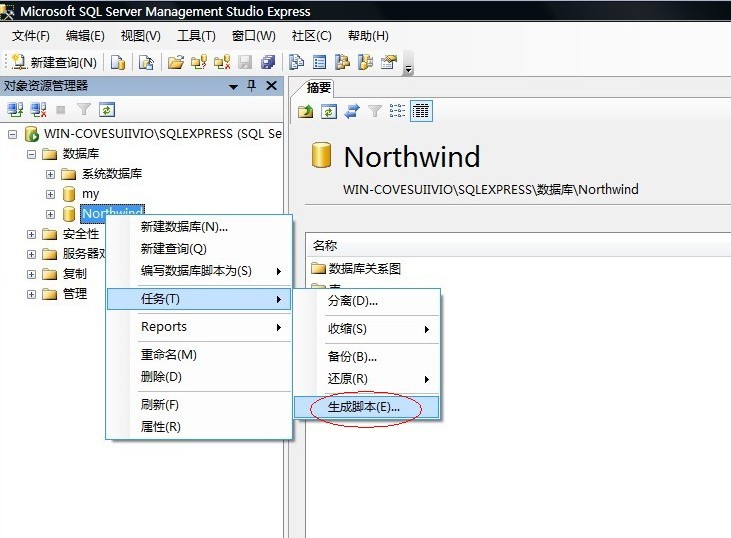The width and height of the screenshot is (731, 538).
Task: Click the Up folder icon in Summary
Action: (306, 111)
